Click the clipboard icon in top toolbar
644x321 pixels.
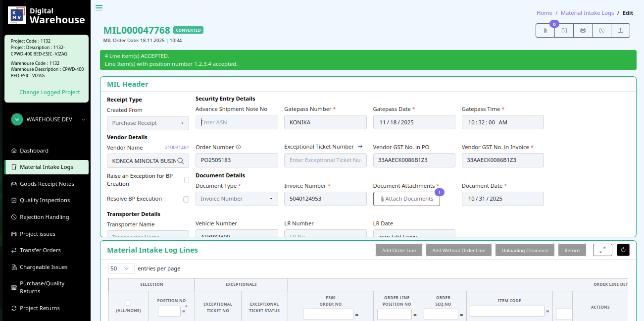point(564,31)
